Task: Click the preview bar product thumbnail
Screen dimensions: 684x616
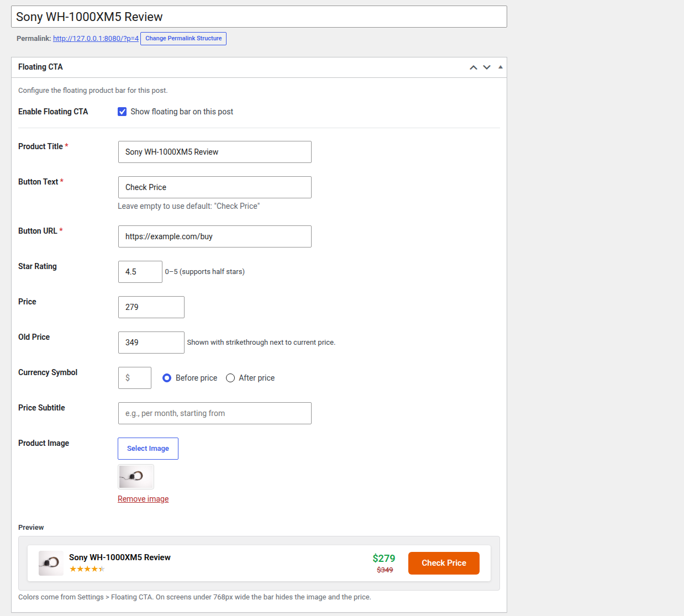Action: pyautogui.click(x=51, y=563)
